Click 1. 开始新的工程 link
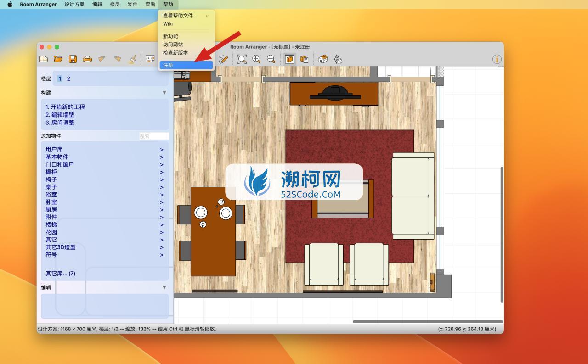The image size is (588, 364). pos(65,106)
